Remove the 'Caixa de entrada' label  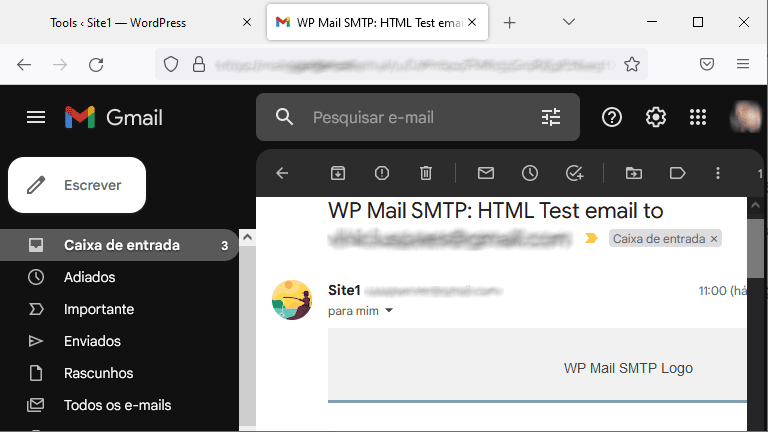click(714, 239)
